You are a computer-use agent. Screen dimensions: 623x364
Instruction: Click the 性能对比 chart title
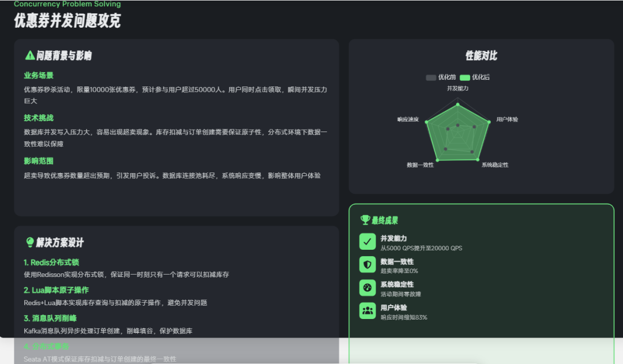tap(481, 55)
